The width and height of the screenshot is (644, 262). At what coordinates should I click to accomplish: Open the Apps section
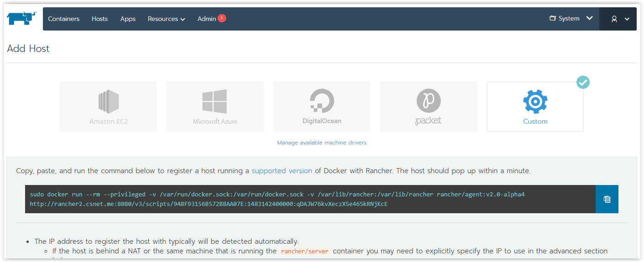[128, 19]
